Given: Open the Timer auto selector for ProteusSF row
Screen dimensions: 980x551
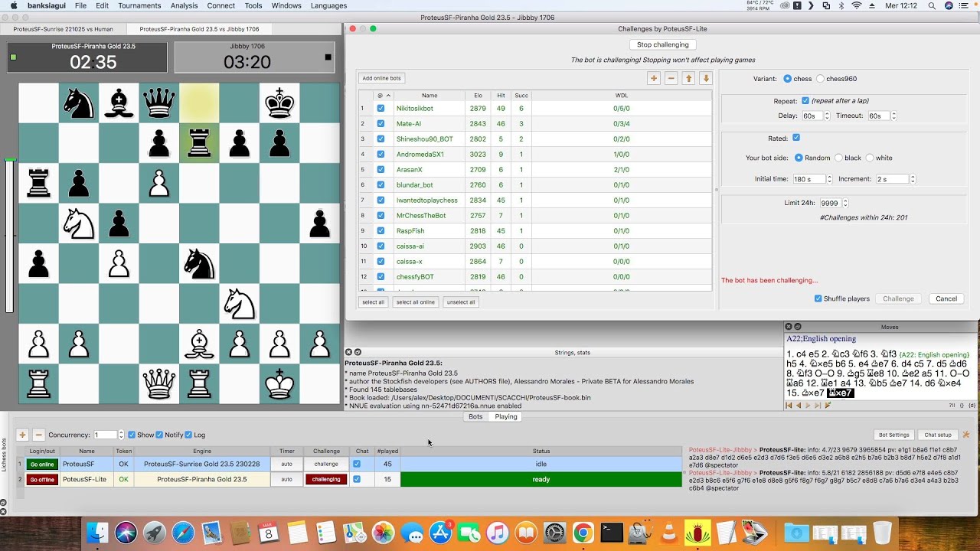Looking at the screenshot, I should 286,464.
